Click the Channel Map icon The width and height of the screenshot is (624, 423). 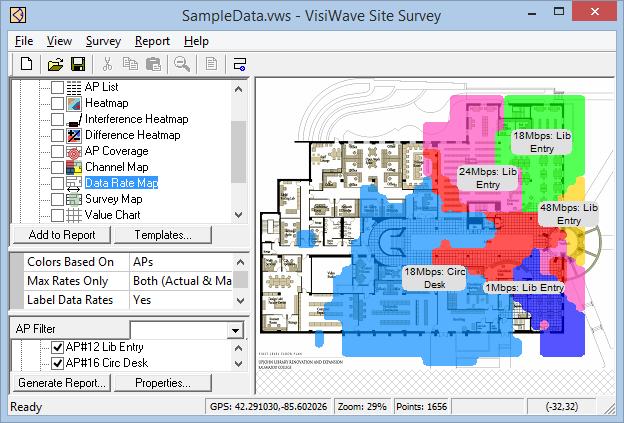[x=74, y=167]
